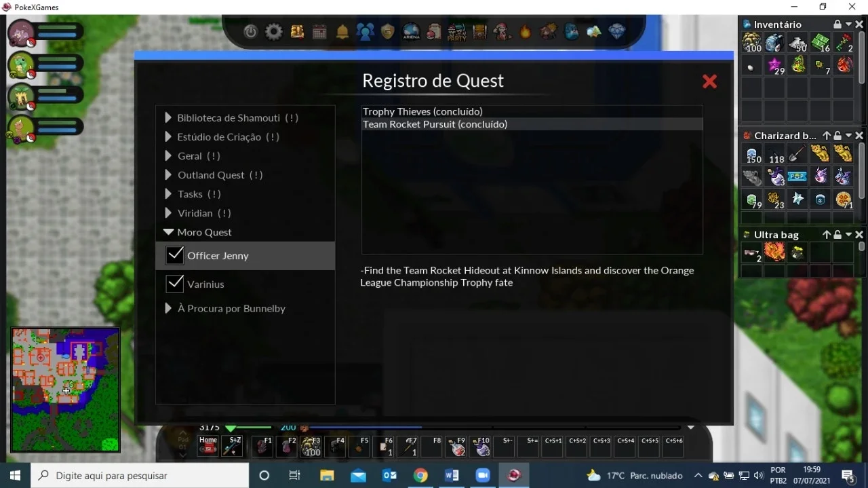
Task: Select the green cash stack item with 16
Action: pos(821,43)
